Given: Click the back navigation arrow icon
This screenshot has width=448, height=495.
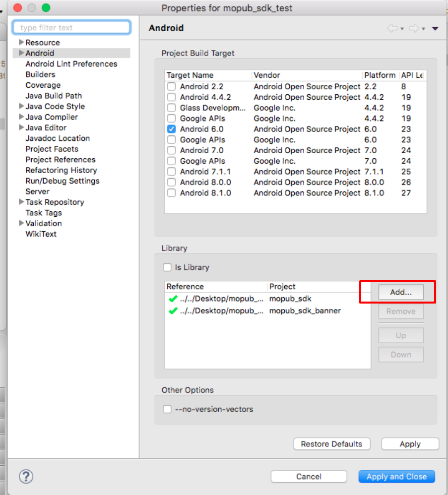Looking at the screenshot, I should pos(392,28).
